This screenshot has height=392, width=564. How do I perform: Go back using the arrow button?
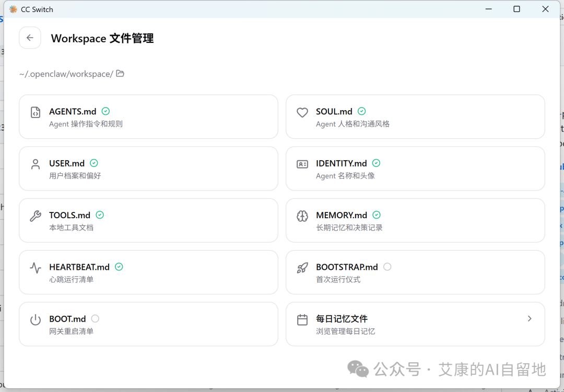30,38
